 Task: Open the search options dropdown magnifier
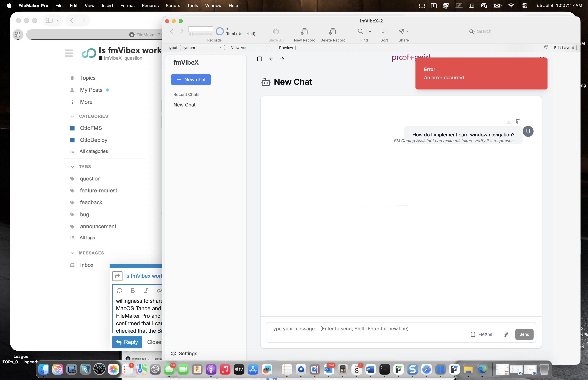[x=472, y=31]
